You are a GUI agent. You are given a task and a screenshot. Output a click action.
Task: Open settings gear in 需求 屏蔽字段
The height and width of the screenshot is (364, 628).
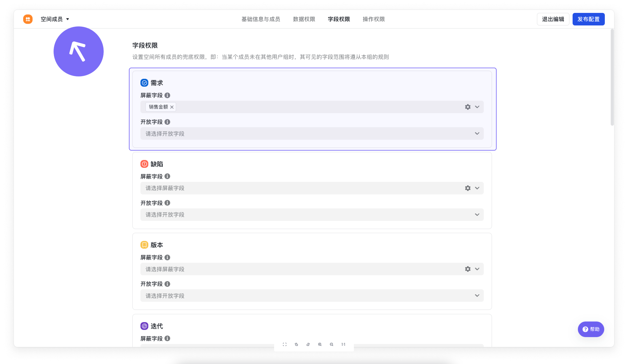(x=468, y=107)
